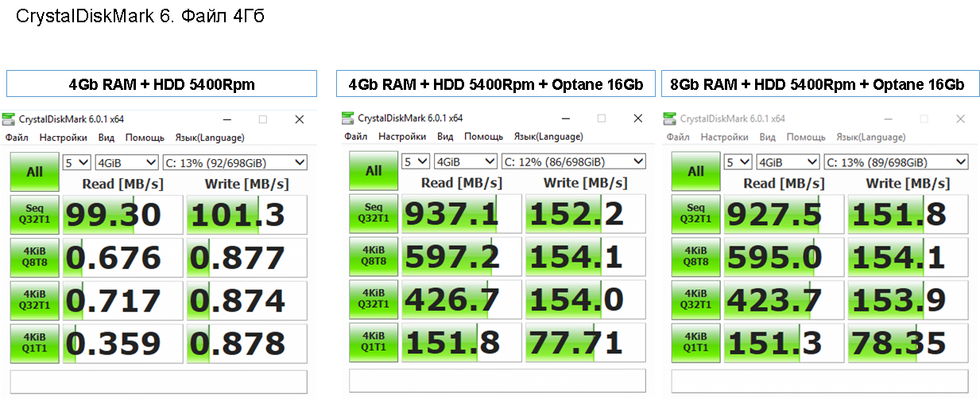Open 4GiB size dropdown in middle window

pyautogui.click(x=465, y=161)
